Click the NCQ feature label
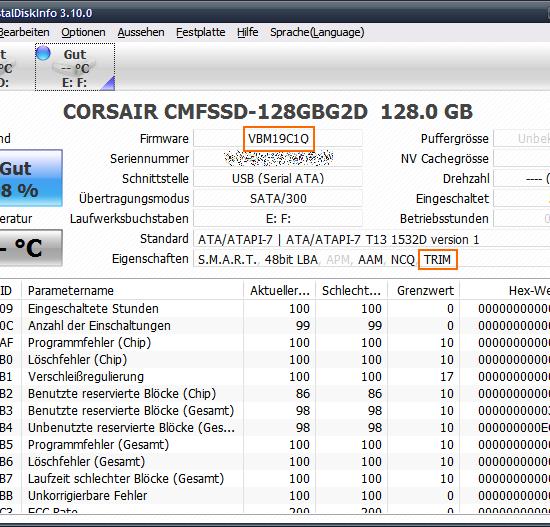This screenshot has width=550, height=527. (403, 260)
